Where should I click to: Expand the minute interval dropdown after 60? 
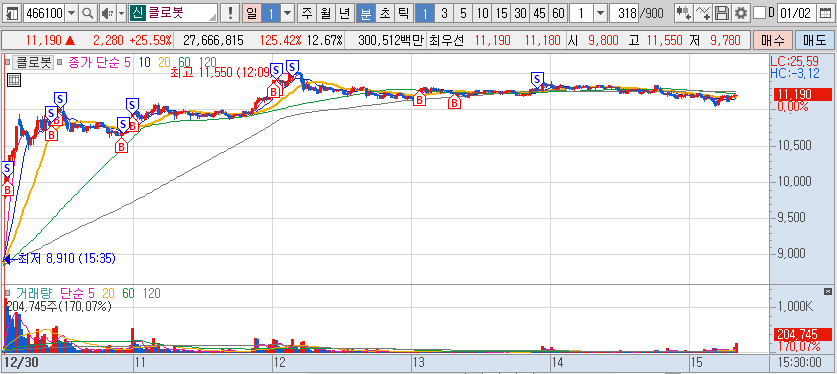[x=601, y=13]
